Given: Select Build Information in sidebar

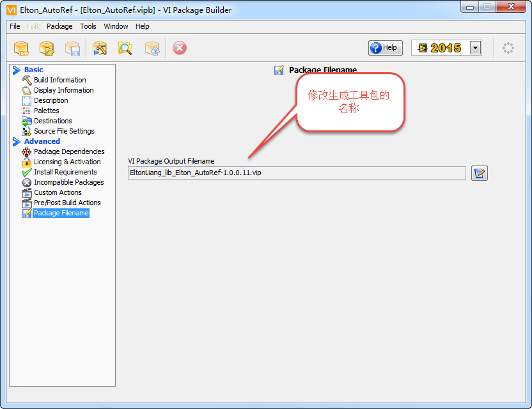Looking at the screenshot, I should [59, 80].
